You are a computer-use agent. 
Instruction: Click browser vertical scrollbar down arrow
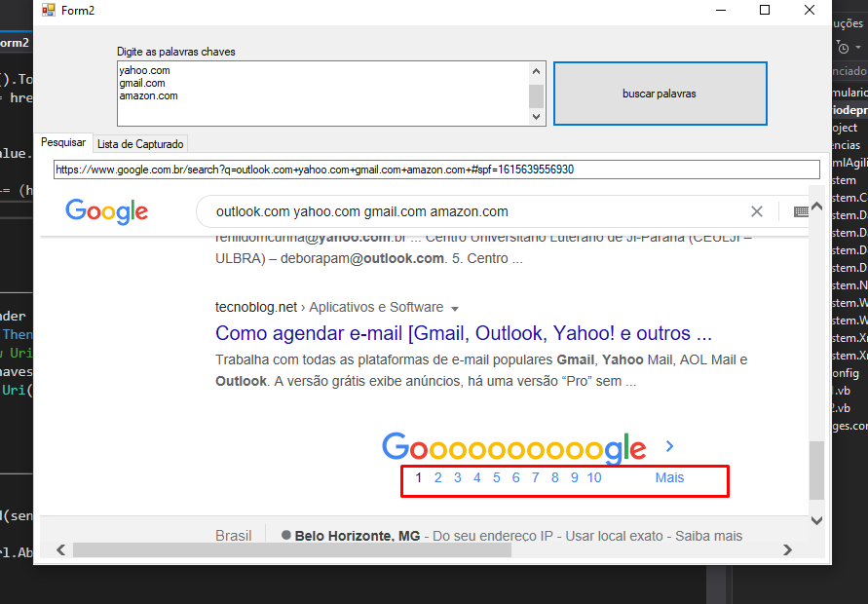816,520
